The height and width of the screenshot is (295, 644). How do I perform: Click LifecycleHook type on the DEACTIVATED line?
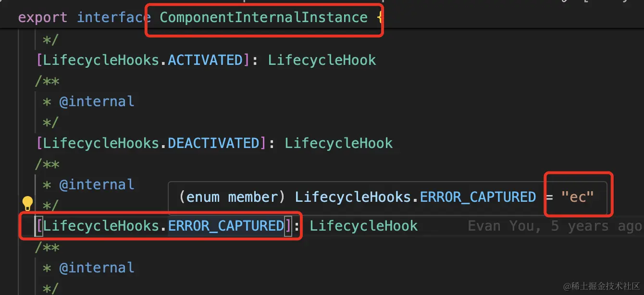(339, 143)
